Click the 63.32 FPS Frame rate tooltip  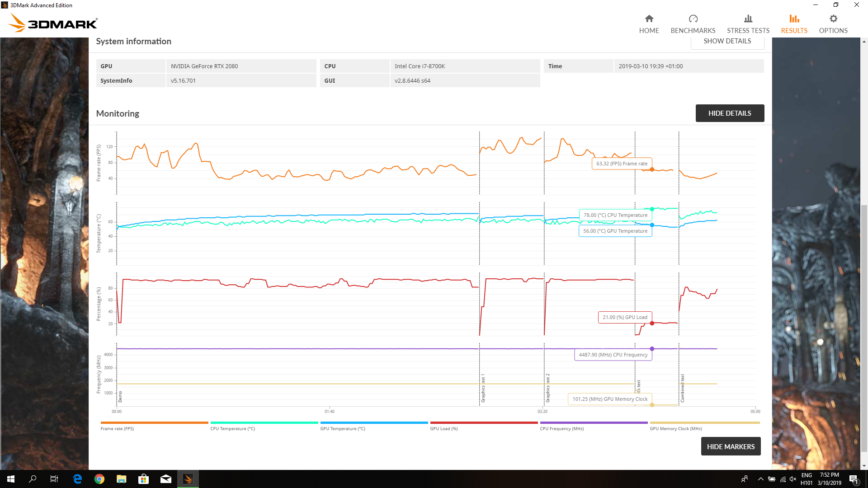(622, 164)
